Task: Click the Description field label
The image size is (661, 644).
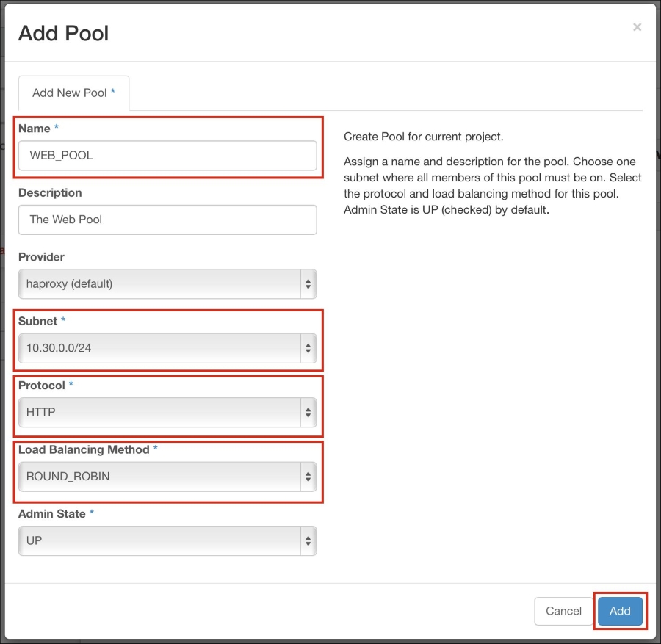Action: click(x=50, y=192)
